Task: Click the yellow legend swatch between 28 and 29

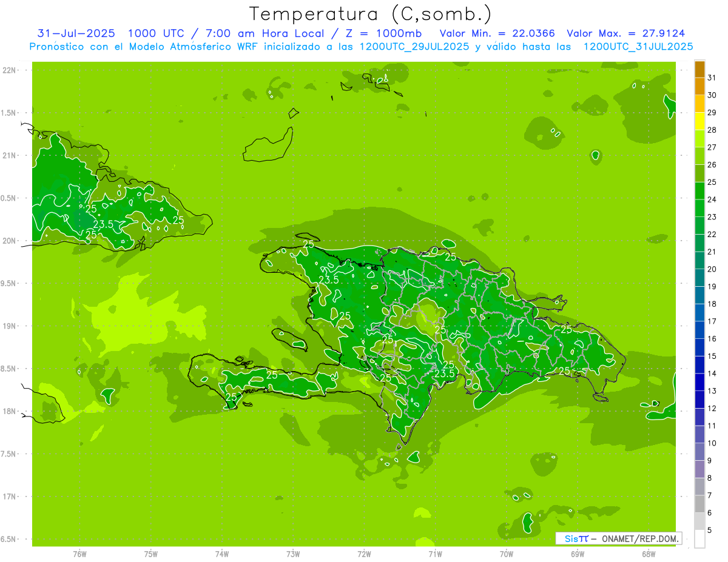Action: click(x=699, y=121)
